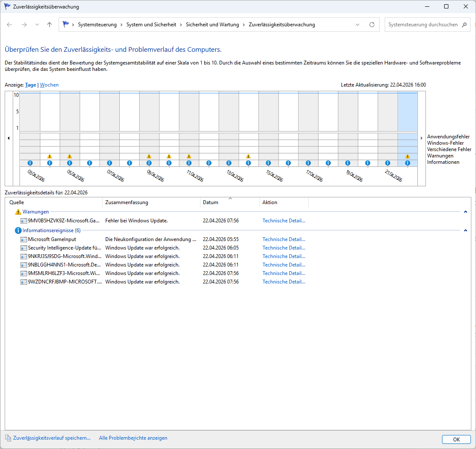Viewport: 476px width, 449px height.
Task: Click the flag icon in the address bar
Action: pyautogui.click(x=65, y=24)
